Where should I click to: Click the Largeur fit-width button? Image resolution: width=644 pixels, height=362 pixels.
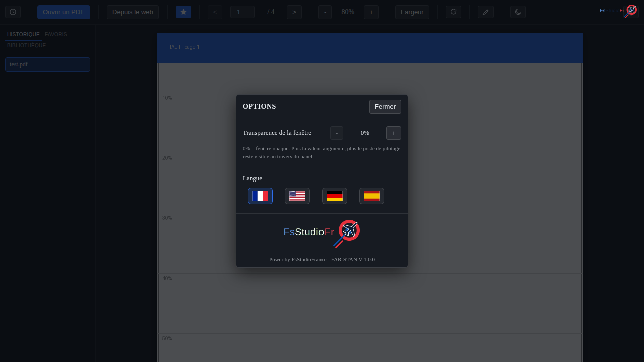(412, 12)
